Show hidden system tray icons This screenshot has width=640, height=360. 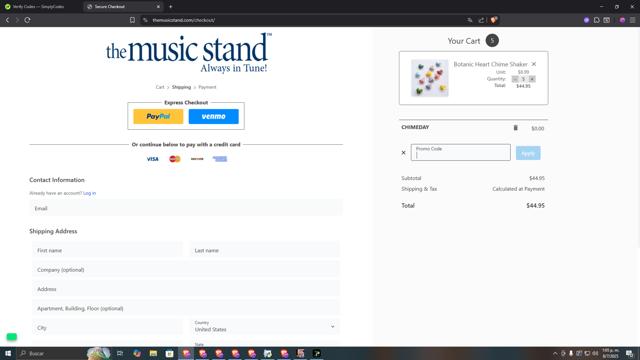click(x=555, y=353)
